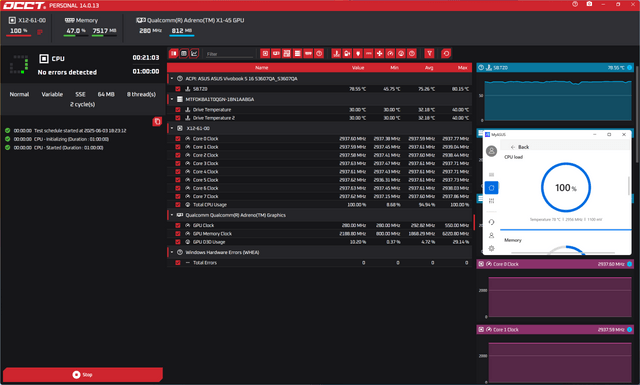Uncheck the Core 0 Clock checkbox
640x385 pixels.
178,138
